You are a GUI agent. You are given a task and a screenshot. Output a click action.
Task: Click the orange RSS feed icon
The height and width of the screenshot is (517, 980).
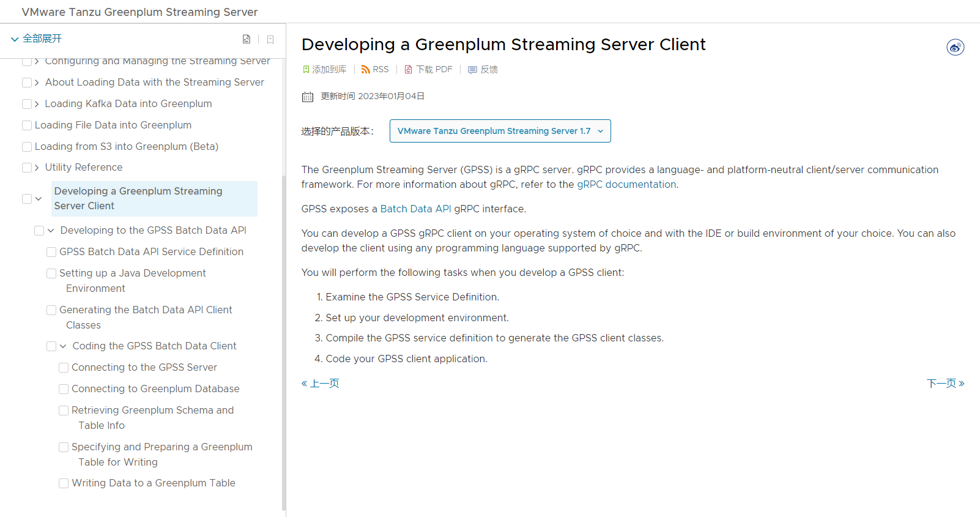pyautogui.click(x=365, y=70)
